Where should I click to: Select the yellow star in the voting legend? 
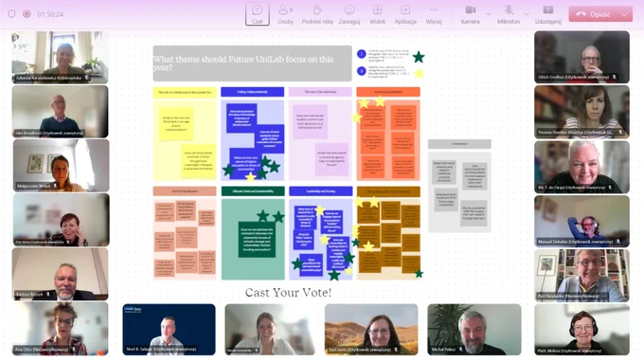click(x=419, y=74)
